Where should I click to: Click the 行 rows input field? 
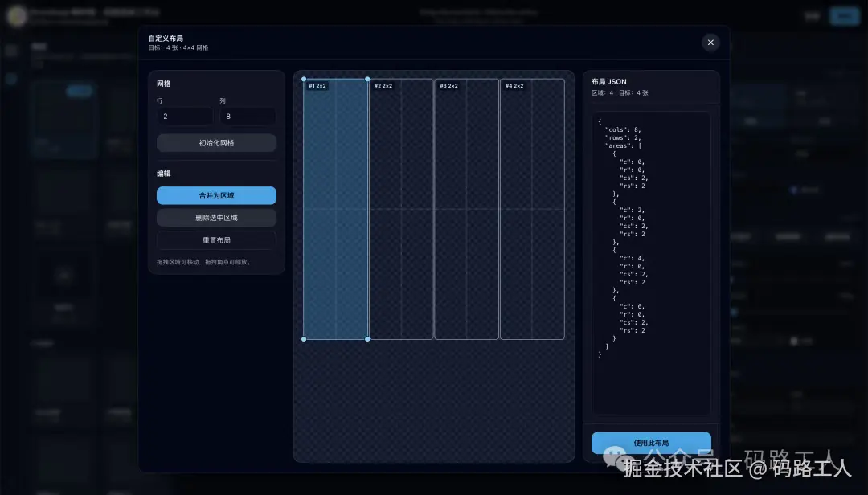pyautogui.click(x=185, y=117)
